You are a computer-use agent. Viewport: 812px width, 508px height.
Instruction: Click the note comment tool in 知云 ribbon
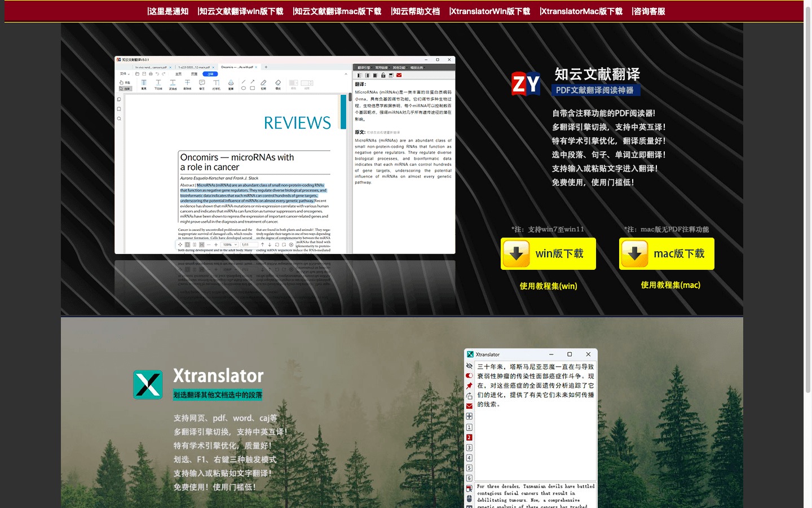pyautogui.click(x=202, y=84)
